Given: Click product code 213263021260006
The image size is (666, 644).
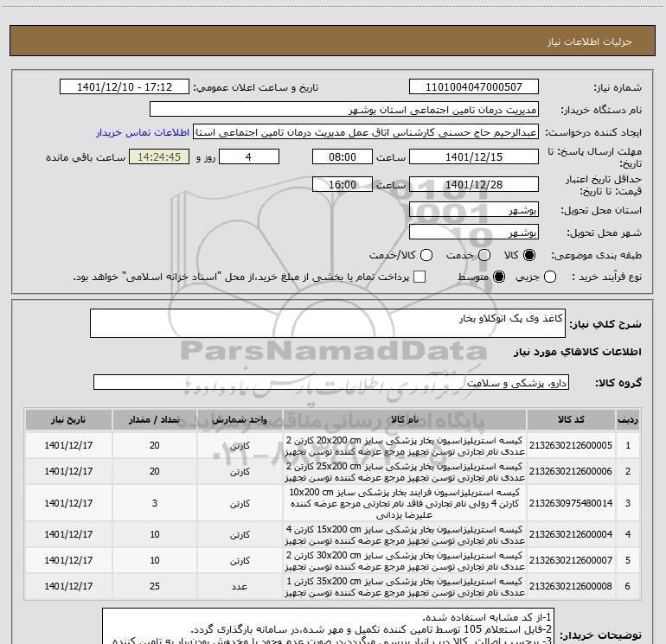Looking at the screenshot, I should point(571,471).
